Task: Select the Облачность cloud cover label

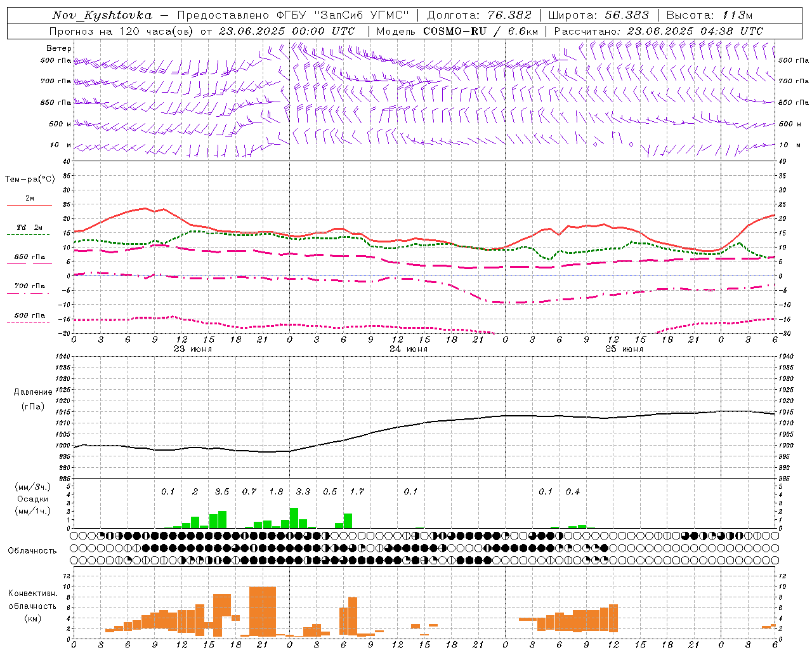Action: click(32, 551)
